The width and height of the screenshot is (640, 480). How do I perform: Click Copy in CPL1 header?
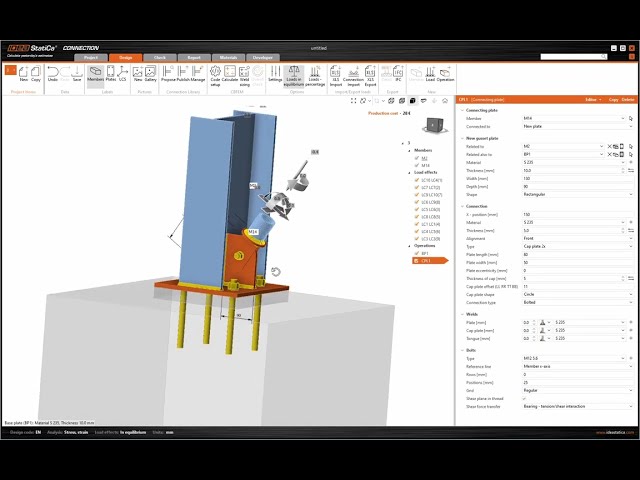click(613, 100)
